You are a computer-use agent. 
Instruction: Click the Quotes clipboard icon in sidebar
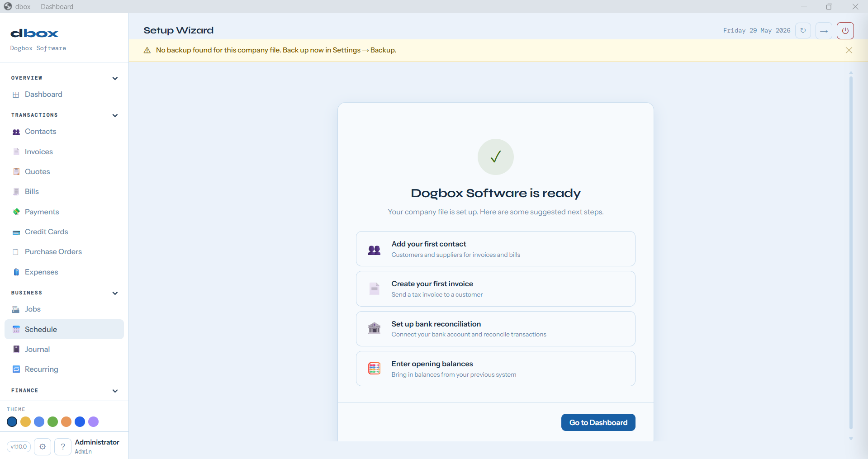tap(16, 172)
